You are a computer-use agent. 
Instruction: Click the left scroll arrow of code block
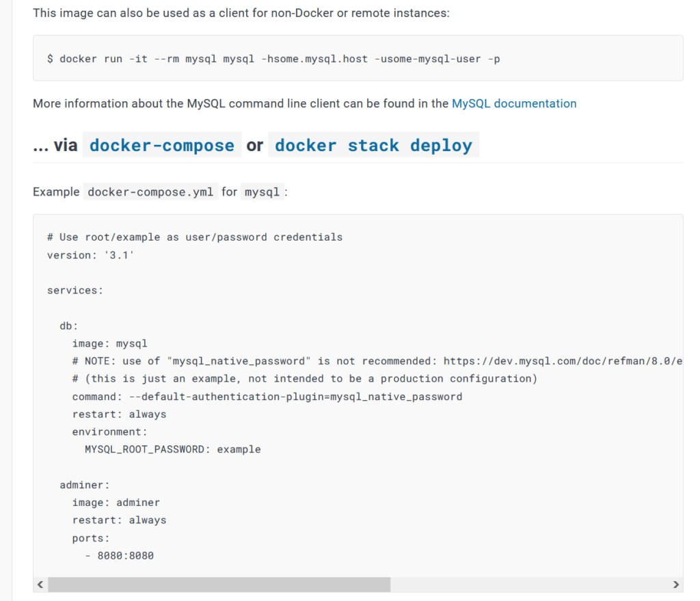(40, 585)
